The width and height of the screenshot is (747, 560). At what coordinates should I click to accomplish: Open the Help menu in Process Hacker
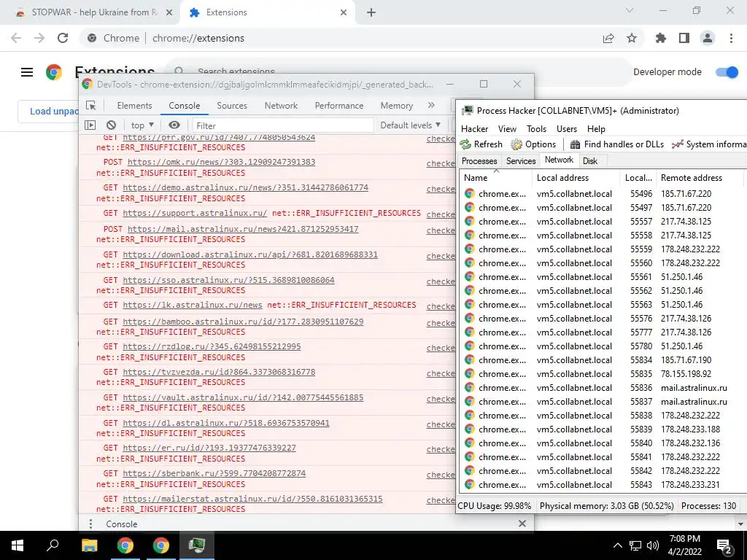[596, 129]
